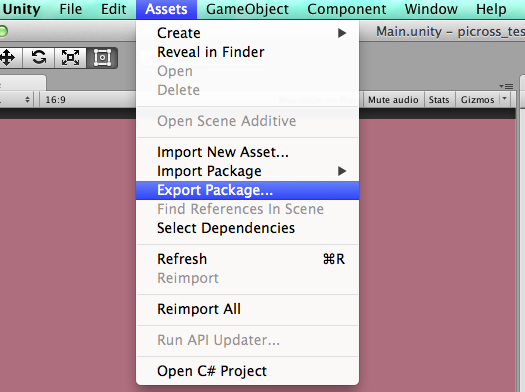Choose Export Package... from Assets menu
The image size is (525, 392).
click(247, 190)
